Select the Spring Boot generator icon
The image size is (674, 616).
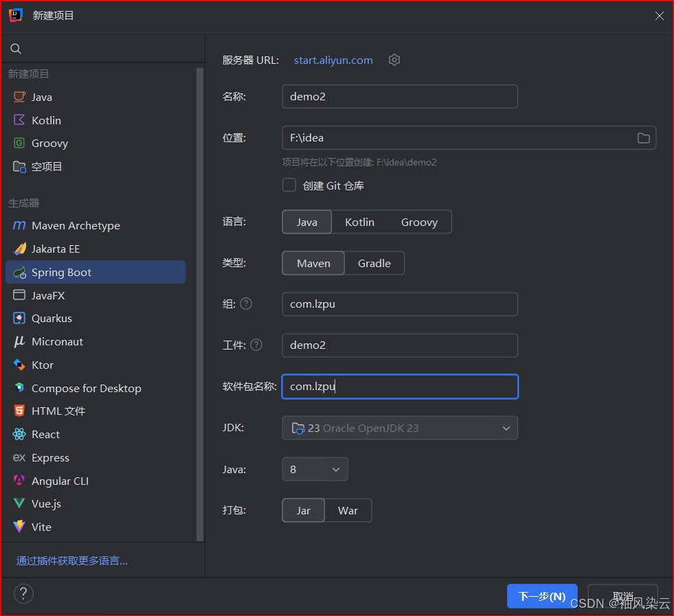tap(19, 273)
